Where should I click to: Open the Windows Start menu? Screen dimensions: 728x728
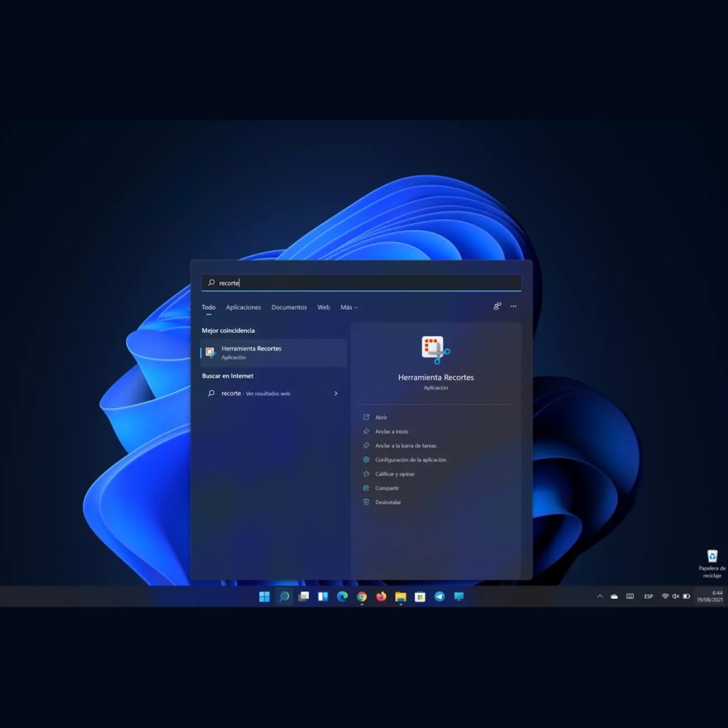click(x=265, y=596)
